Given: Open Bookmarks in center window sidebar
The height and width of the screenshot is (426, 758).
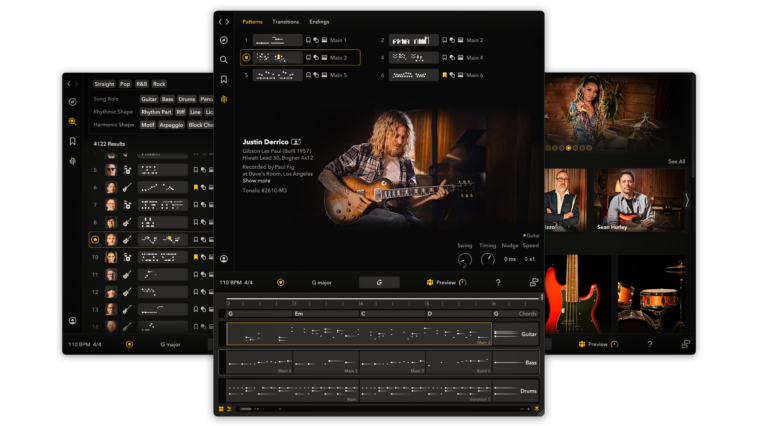Looking at the screenshot, I should click(x=224, y=79).
